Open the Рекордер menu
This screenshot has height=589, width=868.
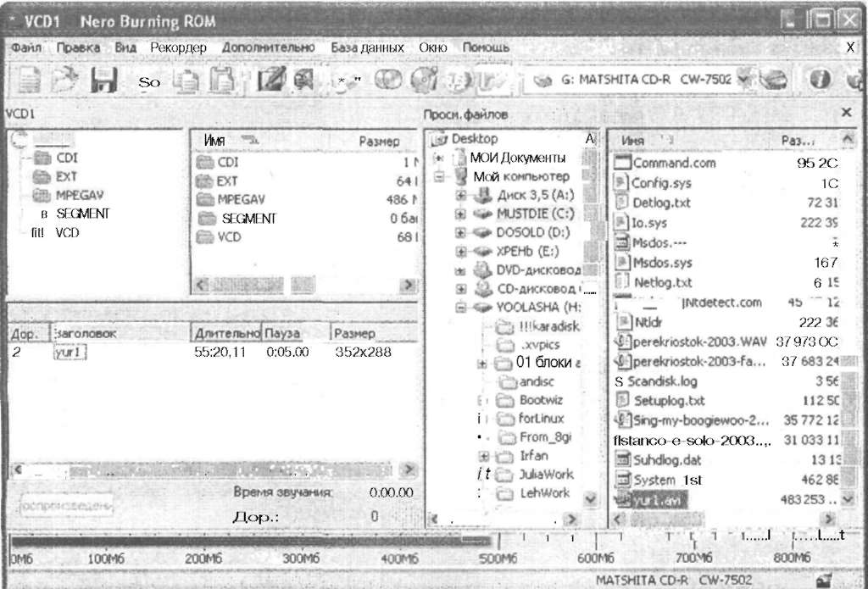[x=178, y=47]
